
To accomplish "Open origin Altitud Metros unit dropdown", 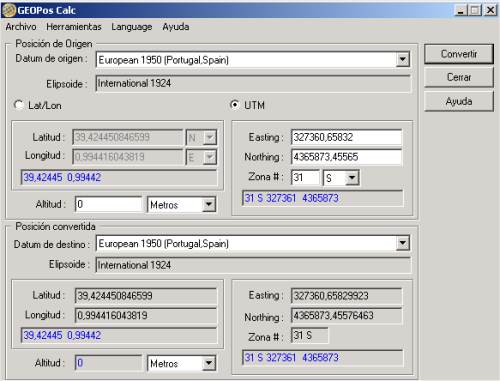I will (209, 204).
